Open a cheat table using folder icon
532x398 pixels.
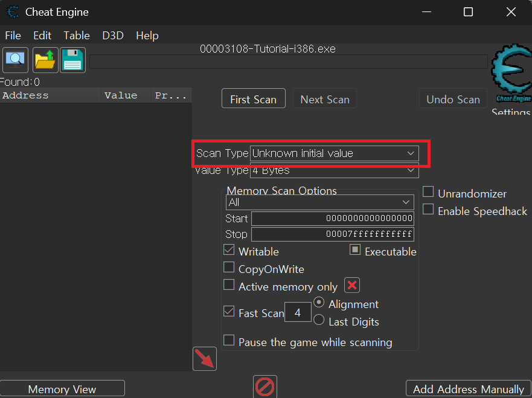click(45, 60)
